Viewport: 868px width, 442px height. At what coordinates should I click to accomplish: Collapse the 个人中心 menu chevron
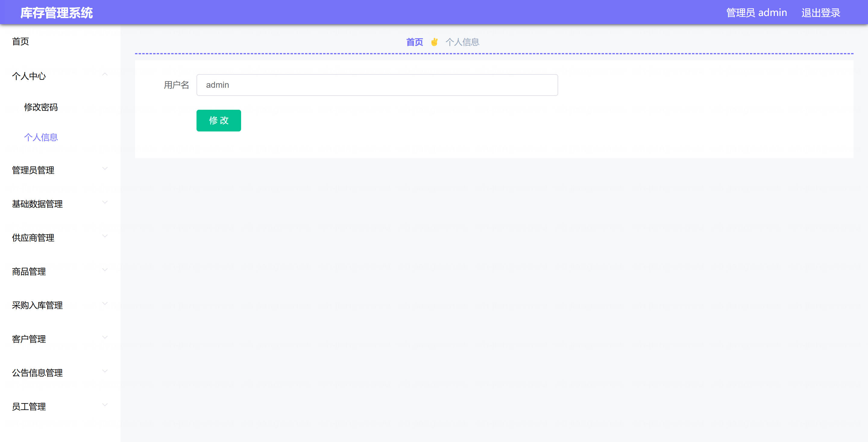point(105,74)
